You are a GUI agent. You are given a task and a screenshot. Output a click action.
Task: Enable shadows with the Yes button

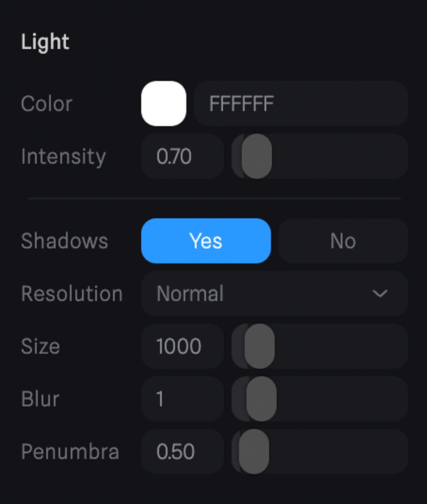pyautogui.click(x=206, y=241)
